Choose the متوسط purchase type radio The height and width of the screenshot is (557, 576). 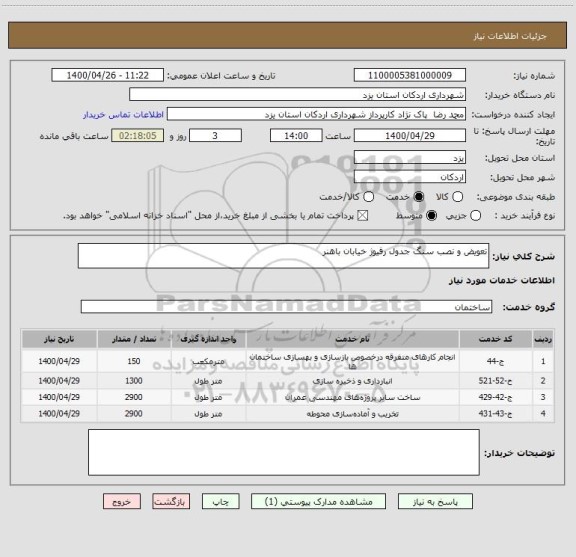tap(431, 216)
